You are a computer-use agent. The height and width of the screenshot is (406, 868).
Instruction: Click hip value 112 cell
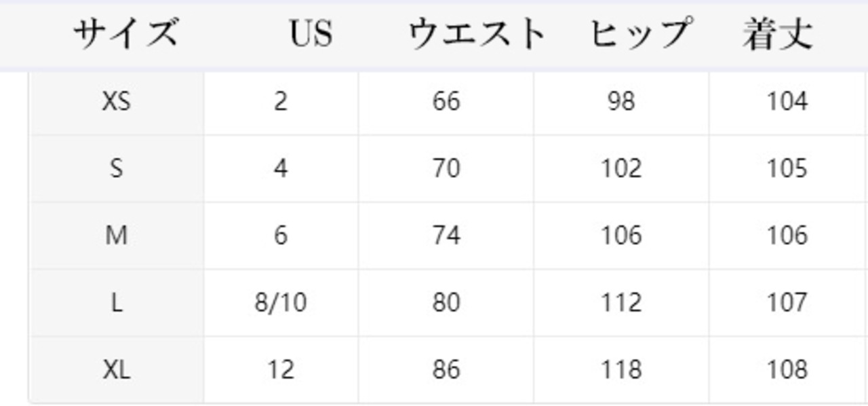click(x=621, y=303)
